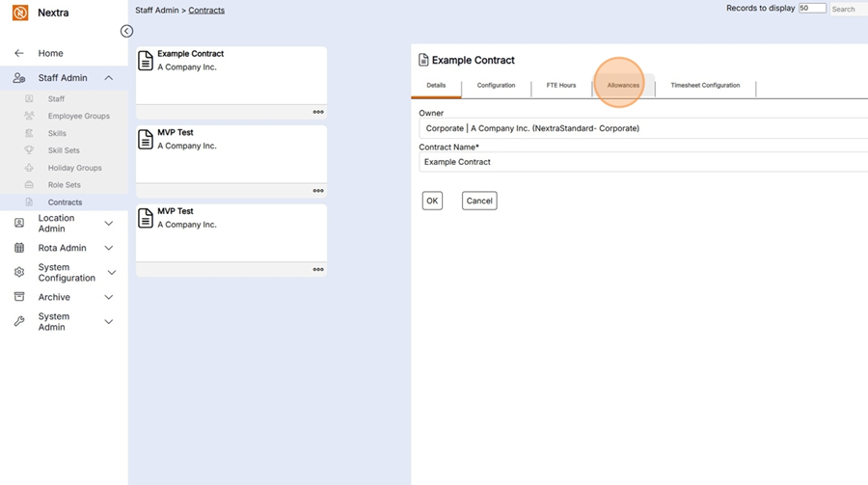Click the System Configuration gear icon
The height and width of the screenshot is (485, 868).
(x=19, y=273)
